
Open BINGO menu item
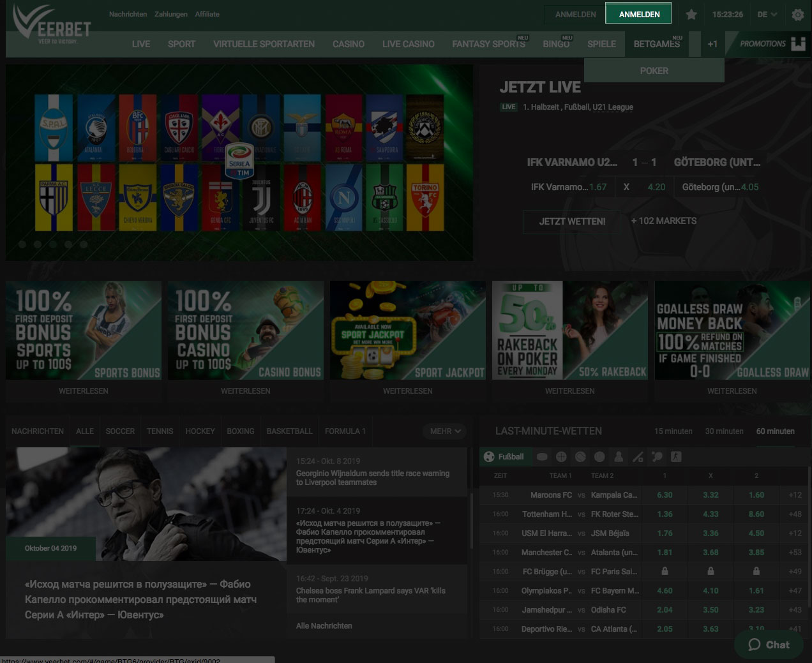pos(556,44)
